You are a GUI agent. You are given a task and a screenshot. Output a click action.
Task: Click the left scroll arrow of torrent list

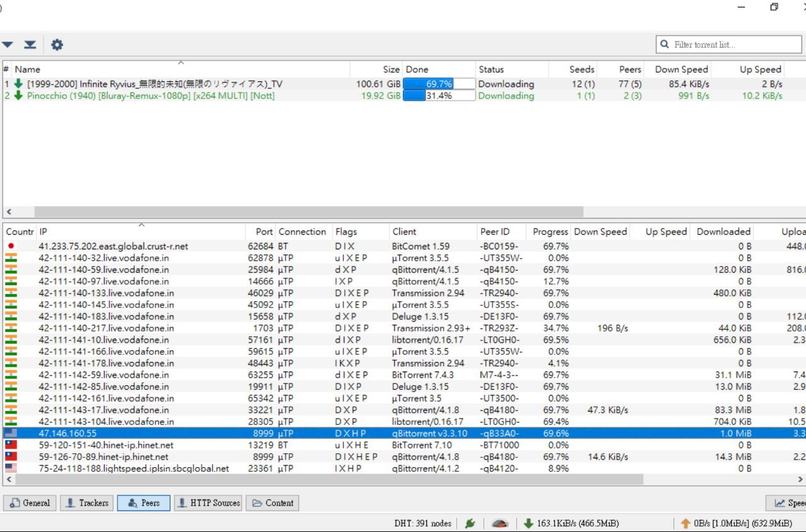point(9,212)
